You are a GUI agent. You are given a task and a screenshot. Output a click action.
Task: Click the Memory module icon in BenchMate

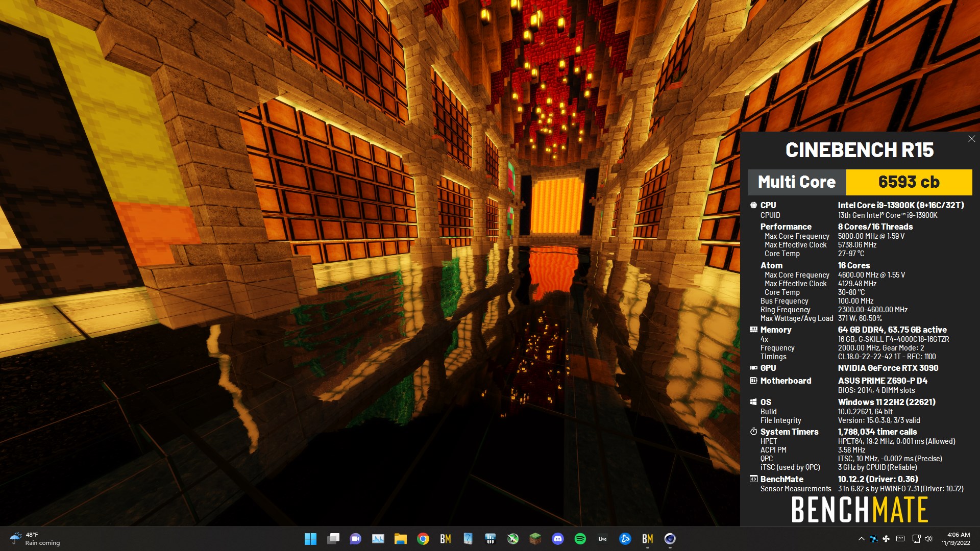pos(753,330)
